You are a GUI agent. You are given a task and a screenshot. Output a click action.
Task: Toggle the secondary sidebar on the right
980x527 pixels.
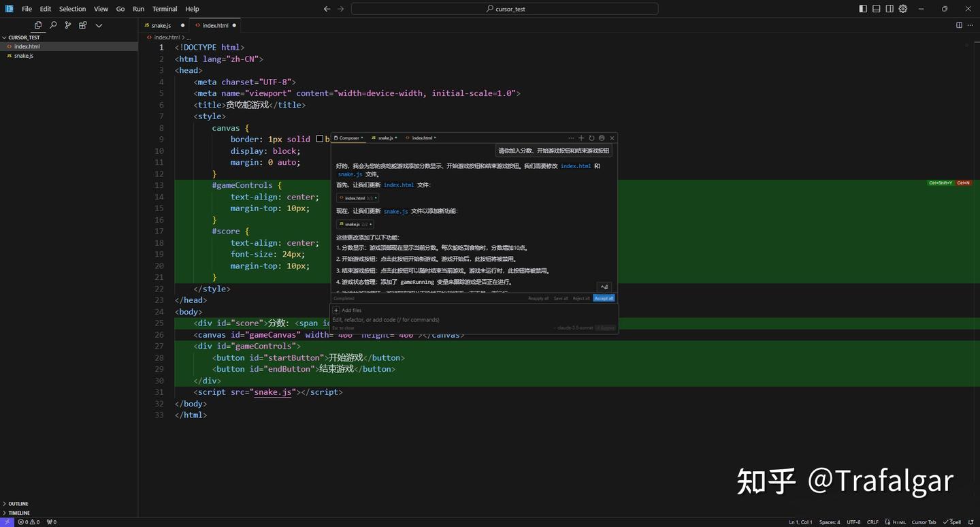(x=889, y=9)
